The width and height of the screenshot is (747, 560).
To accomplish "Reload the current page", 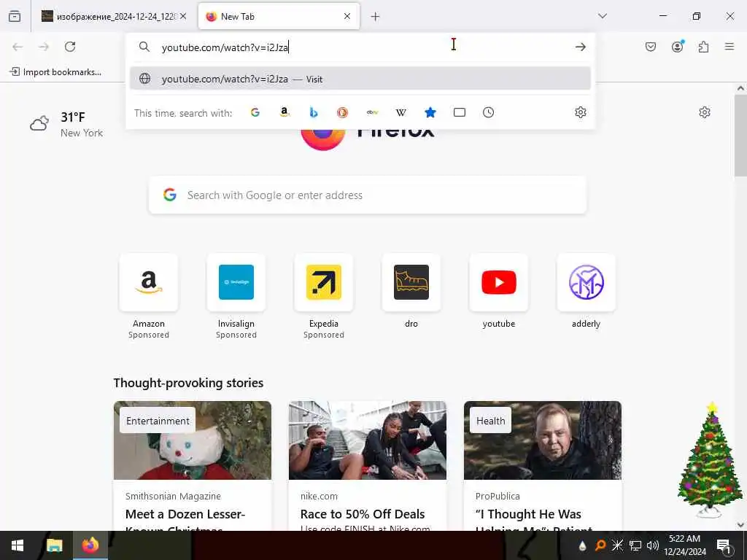I will (70, 47).
